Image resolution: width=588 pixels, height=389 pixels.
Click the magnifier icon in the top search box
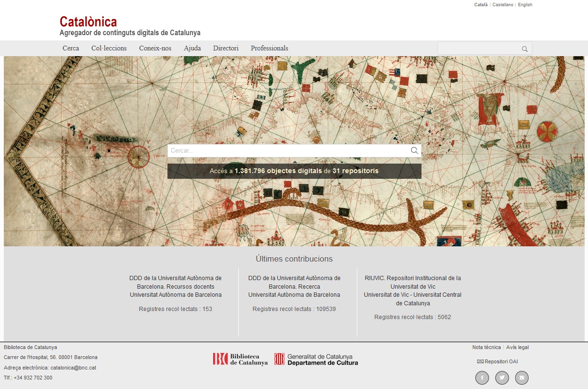(525, 49)
